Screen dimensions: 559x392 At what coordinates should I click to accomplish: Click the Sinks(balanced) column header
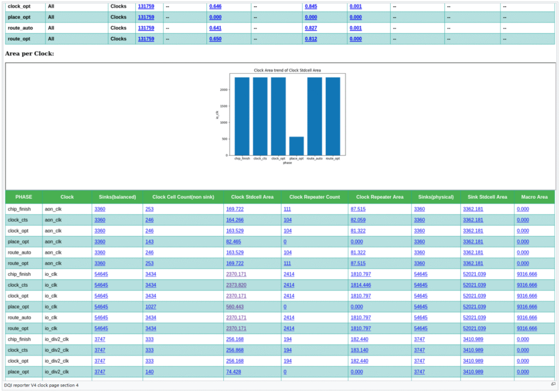pyautogui.click(x=117, y=197)
